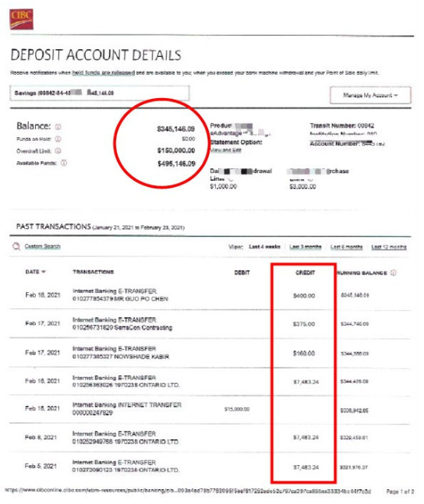
Task: Switch to Last 3 months view
Action: pos(306,247)
